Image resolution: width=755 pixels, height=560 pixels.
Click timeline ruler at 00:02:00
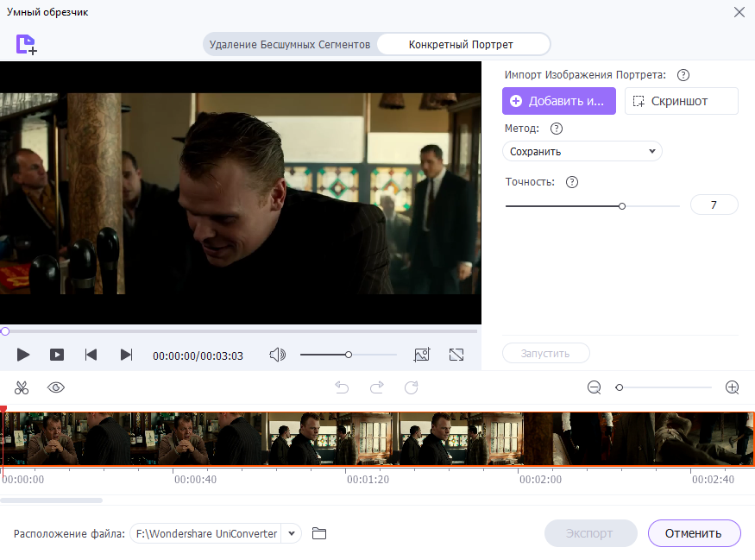pyautogui.click(x=540, y=480)
